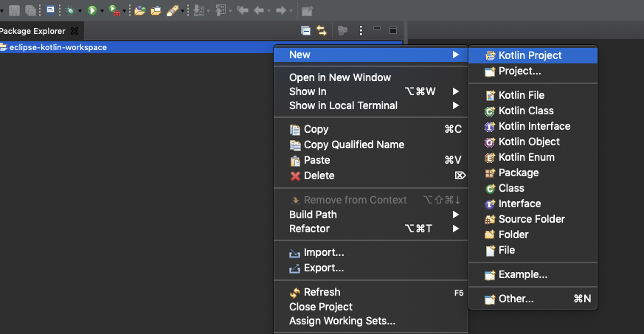The width and height of the screenshot is (644, 334).
Task: Click the Run with Coverage icon
Action: [114, 10]
